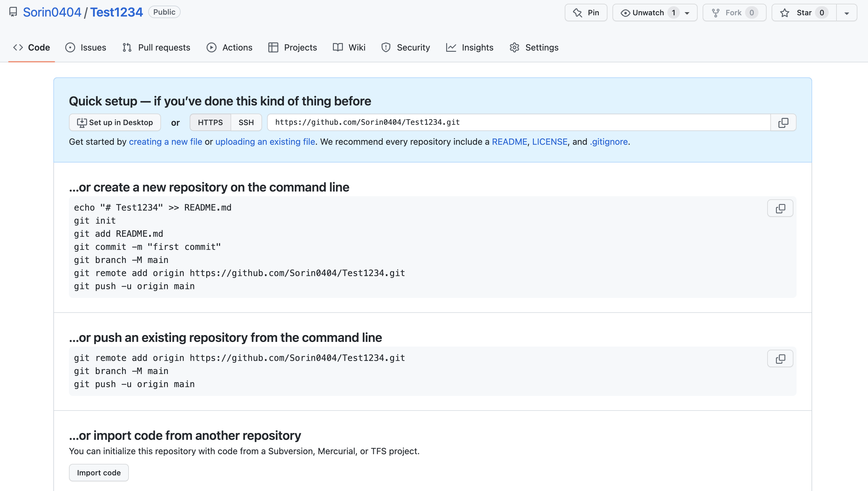Click the 'echo "# Test1234" >> README.md' line
Viewport: 868px width, 491px height.
point(153,207)
